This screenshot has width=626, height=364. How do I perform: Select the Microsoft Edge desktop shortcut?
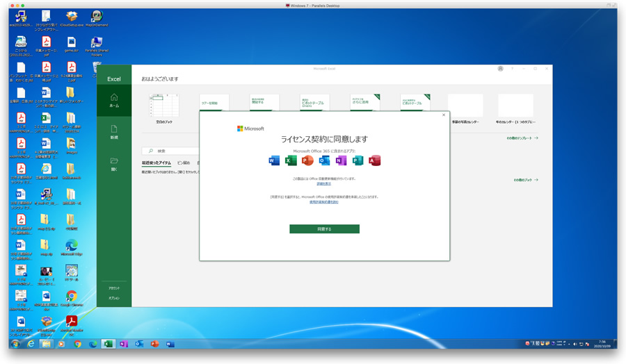(72, 247)
